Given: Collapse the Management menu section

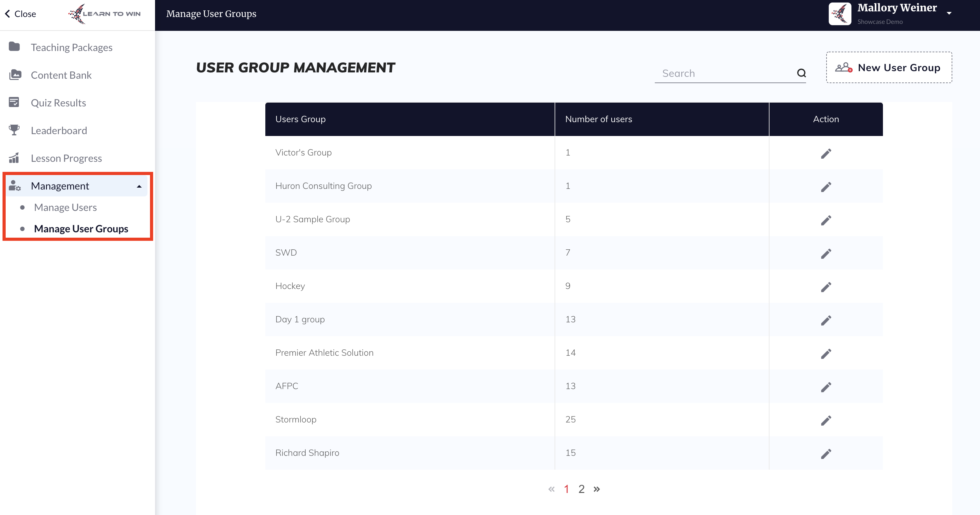Looking at the screenshot, I should (139, 186).
